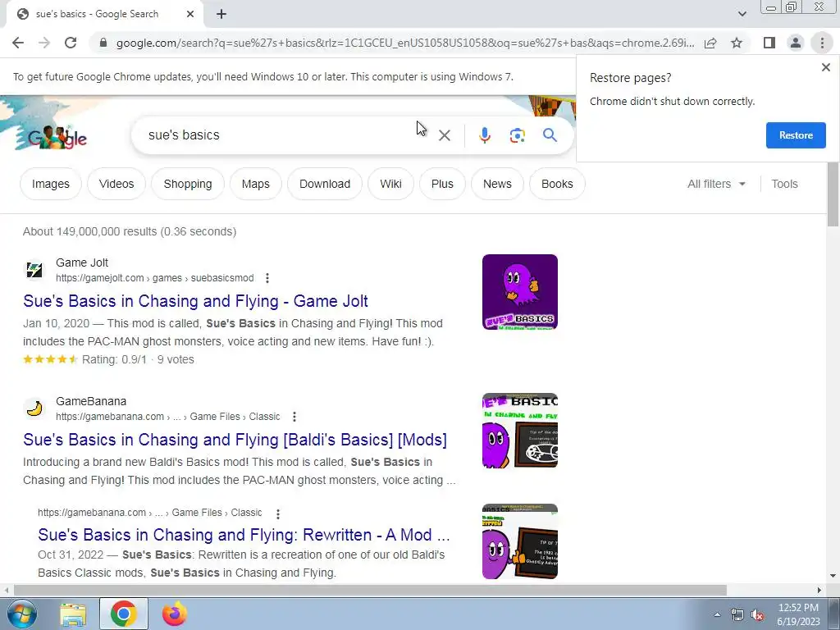This screenshot has width=840, height=630.
Task: Switch to Shopping results
Action: [x=188, y=184]
